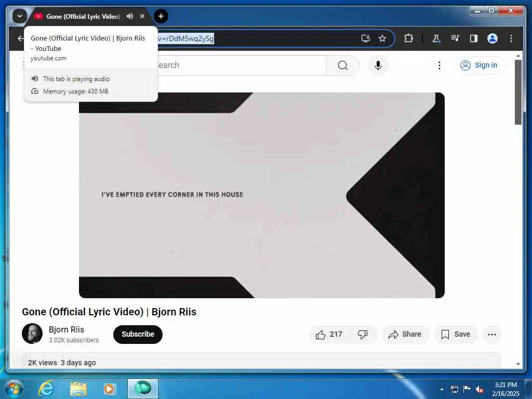Mute the tab using the speaker icon
This screenshot has width=532, height=399.
pyautogui.click(x=129, y=16)
